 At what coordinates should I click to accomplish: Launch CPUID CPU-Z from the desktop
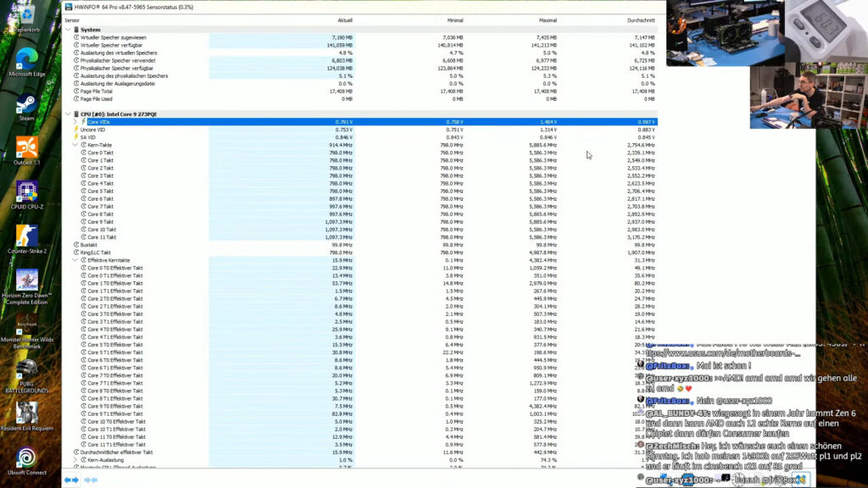(26, 196)
